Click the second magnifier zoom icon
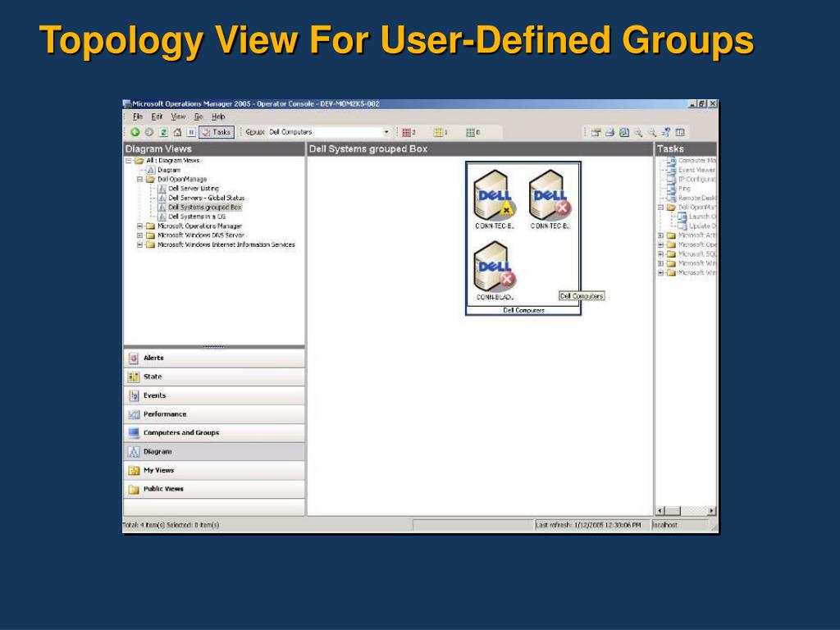The height and width of the screenshot is (630, 840). coord(652,132)
